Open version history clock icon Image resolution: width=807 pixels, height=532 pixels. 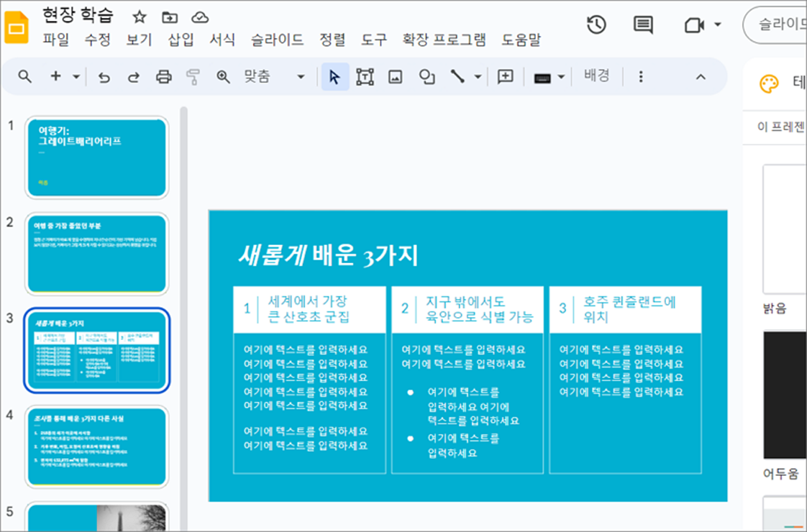(596, 24)
